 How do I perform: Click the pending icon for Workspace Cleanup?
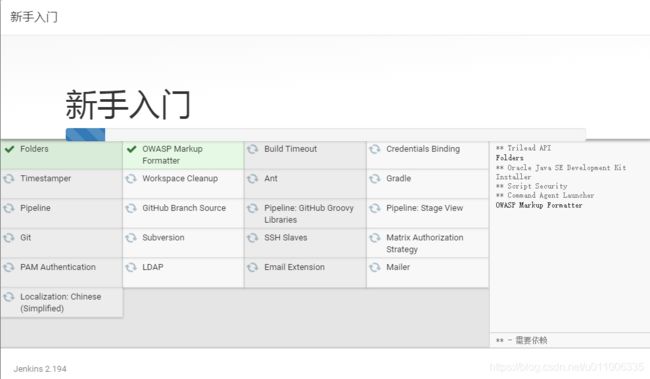pyautogui.click(x=131, y=179)
